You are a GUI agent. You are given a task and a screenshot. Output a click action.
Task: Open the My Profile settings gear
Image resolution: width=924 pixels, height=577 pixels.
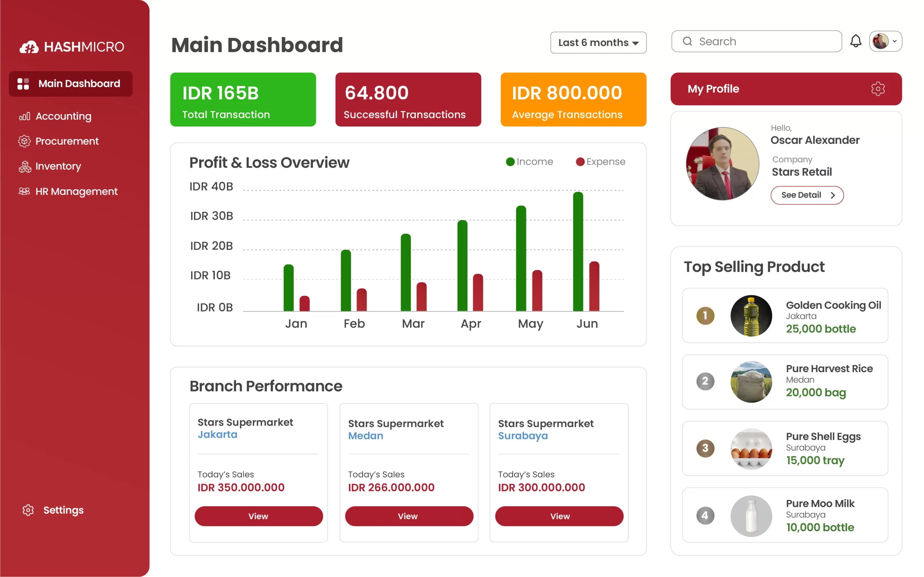pyautogui.click(x=878, y=89)
